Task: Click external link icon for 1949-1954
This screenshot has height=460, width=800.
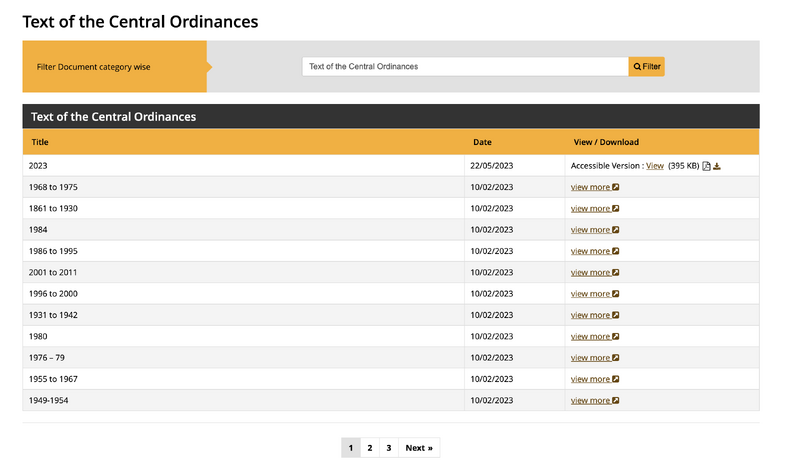Action: tap(616, 401)
